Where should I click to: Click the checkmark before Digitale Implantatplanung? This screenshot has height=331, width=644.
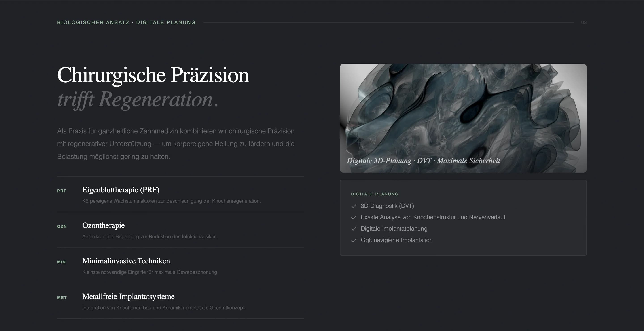(354, 229)
